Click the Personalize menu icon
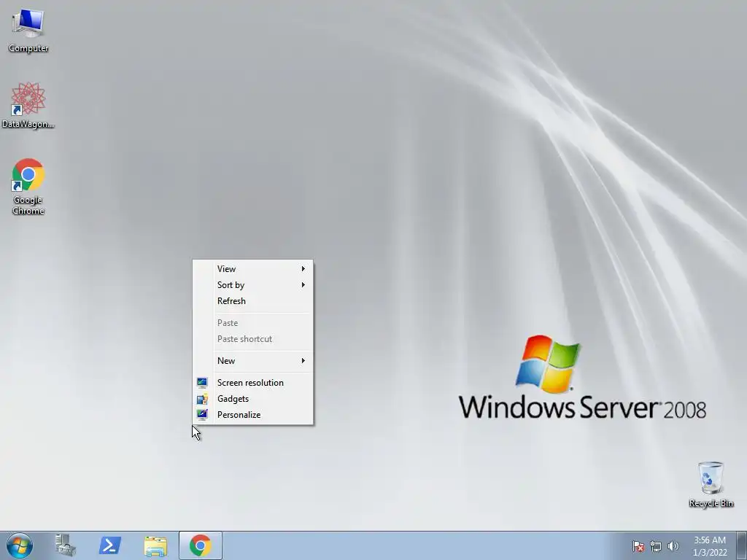The height and width of the screenshot is (560, 747). point(202,415)
